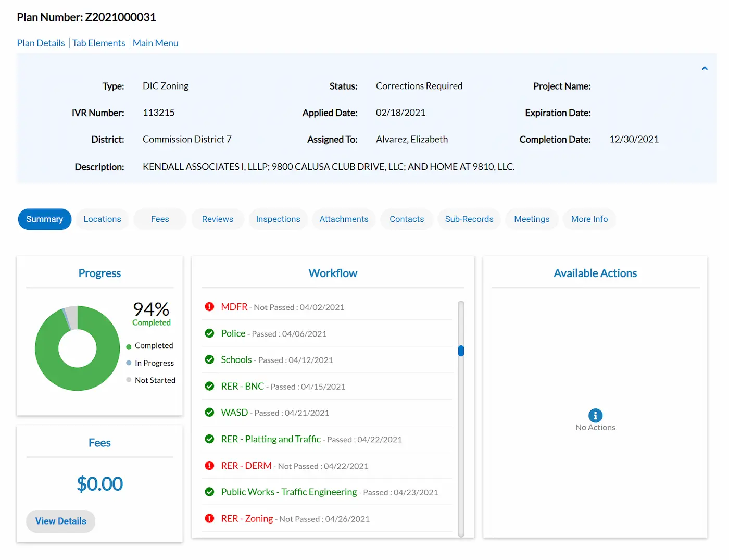Click the MDFR not-passed alert icon
This screenshot has width=729, height=560.
click(x=209, y=307)
